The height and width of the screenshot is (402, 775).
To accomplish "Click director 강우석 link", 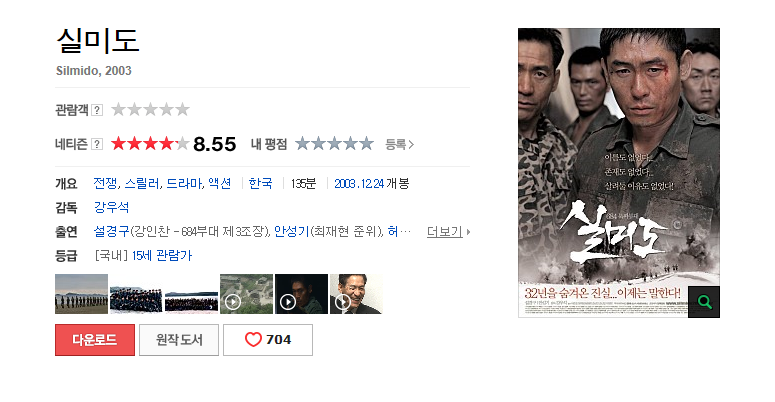I will click(112, 207).
